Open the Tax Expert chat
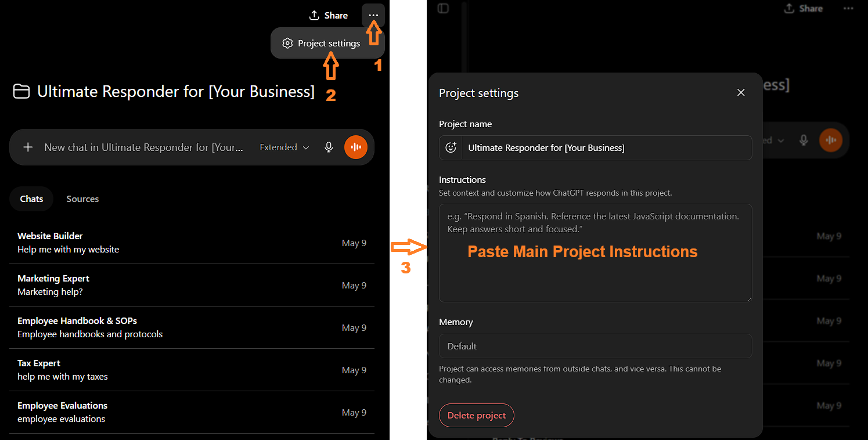868x440 pixels. point(192,370)
